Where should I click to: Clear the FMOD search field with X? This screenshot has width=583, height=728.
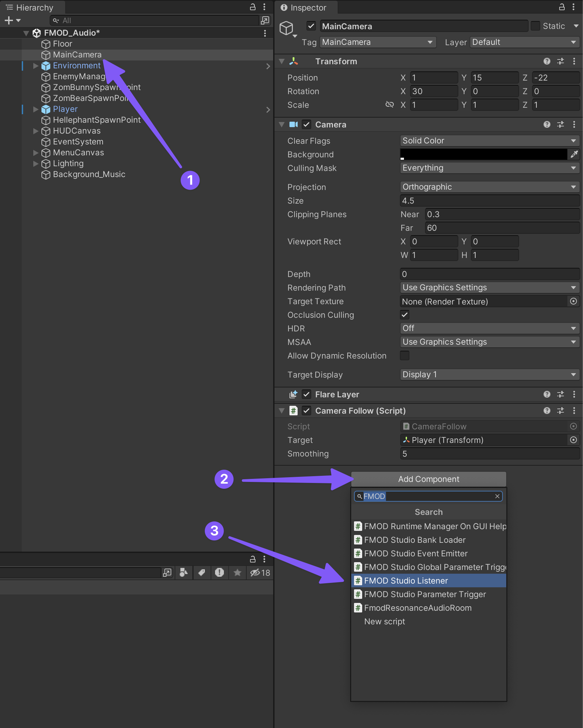pyautogui.click(x=497, y=496)
